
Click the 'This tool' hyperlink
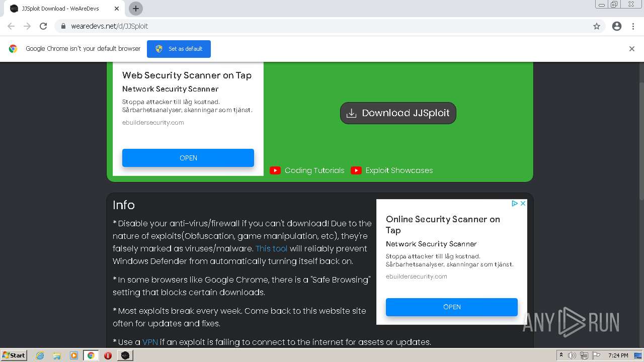272,248
